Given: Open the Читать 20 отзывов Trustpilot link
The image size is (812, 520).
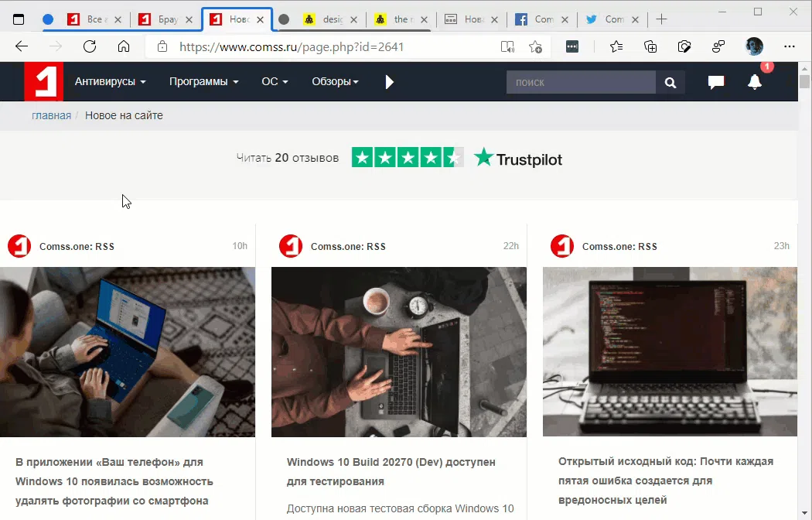Looking at the screenshot, I should pos(287,156).
